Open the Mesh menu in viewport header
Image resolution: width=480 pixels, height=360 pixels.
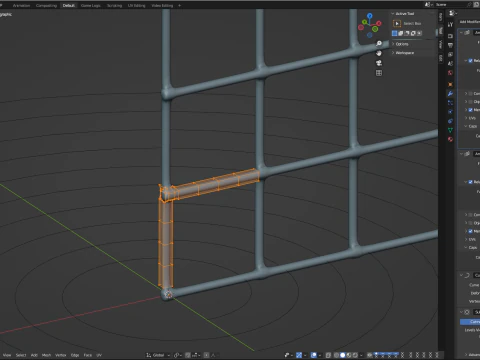pos(46,355)
